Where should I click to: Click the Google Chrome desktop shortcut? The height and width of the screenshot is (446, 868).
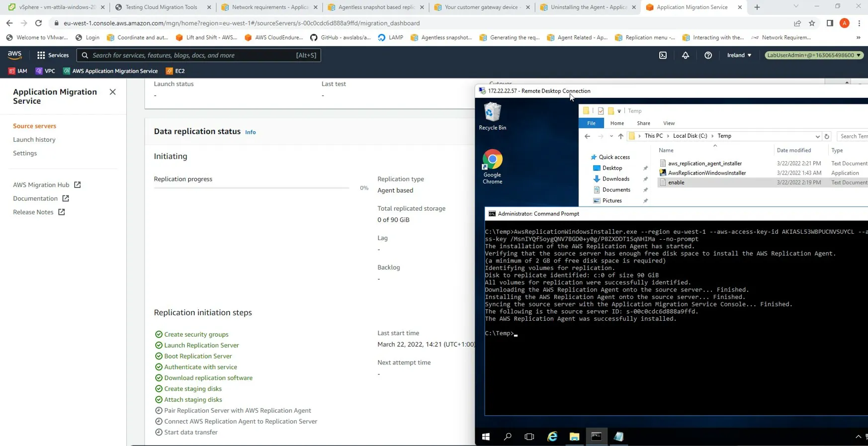click(x=492, y=167)
